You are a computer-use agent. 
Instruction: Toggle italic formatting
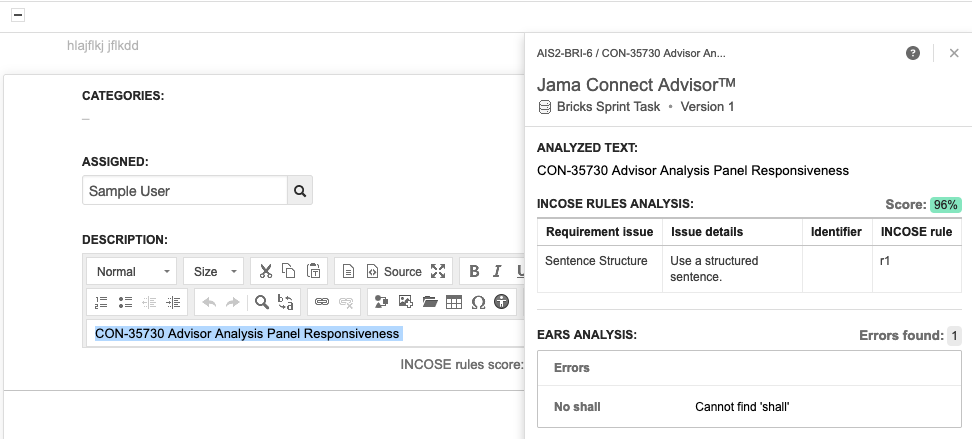coord(497,271)
